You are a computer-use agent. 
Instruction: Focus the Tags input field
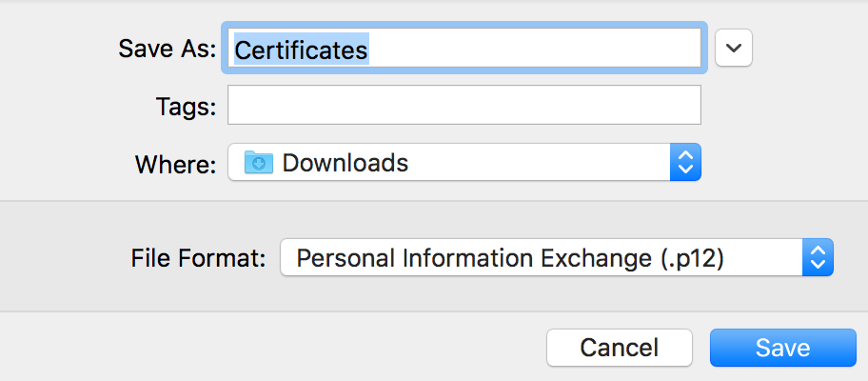pyautogui.click(x=464, y=105)
